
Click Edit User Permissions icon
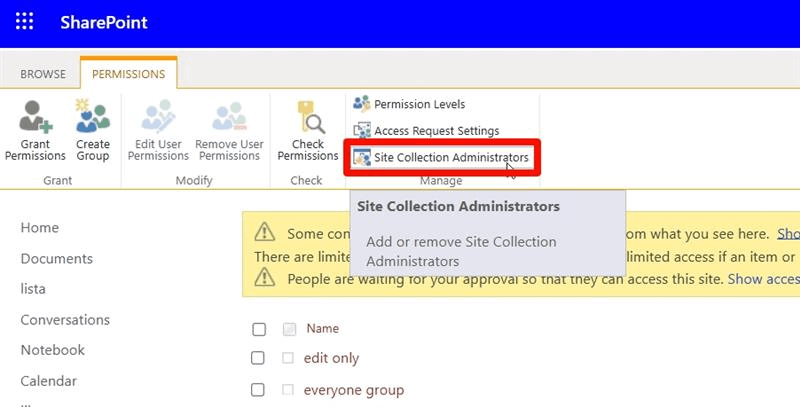pos(158,117)
